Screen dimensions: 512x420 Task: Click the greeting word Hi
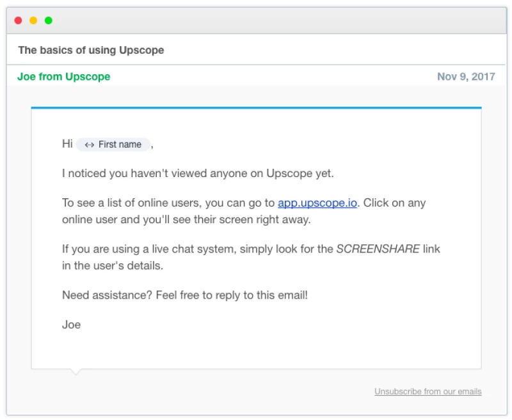(67, 144)
